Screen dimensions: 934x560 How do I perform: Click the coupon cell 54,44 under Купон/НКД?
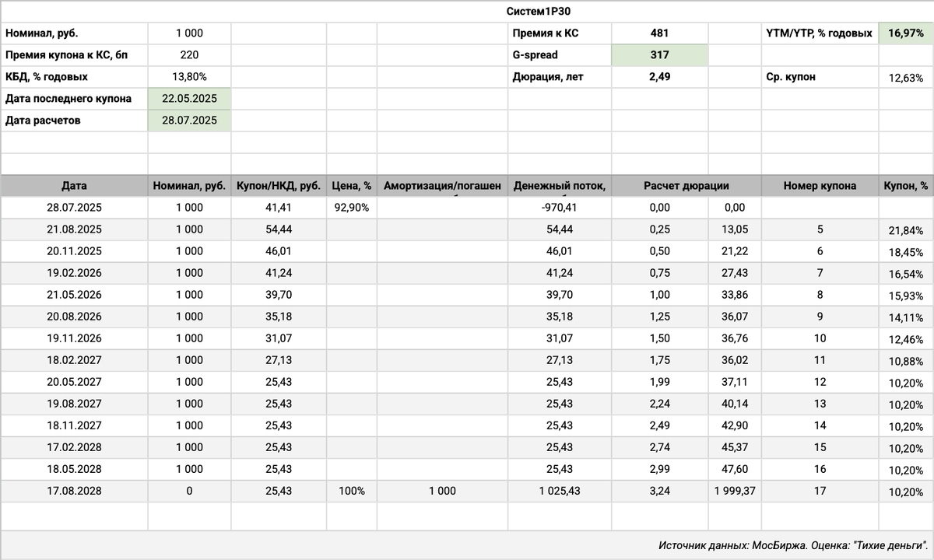pos(279,229)
